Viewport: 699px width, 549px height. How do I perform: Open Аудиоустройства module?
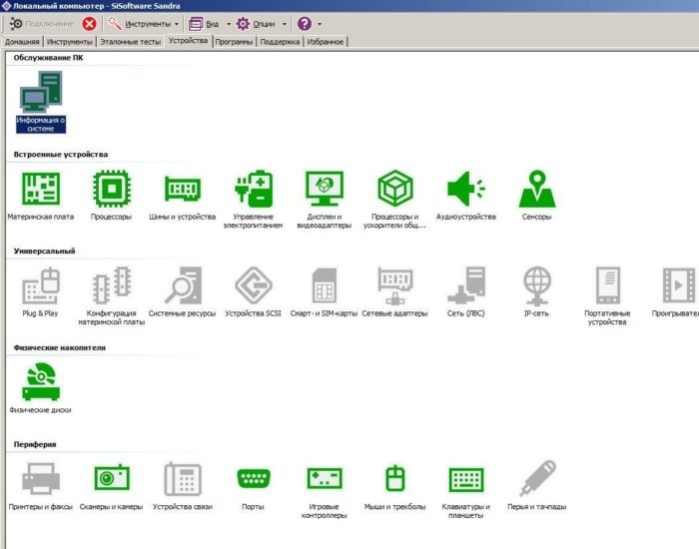click(x=466, y=195)
